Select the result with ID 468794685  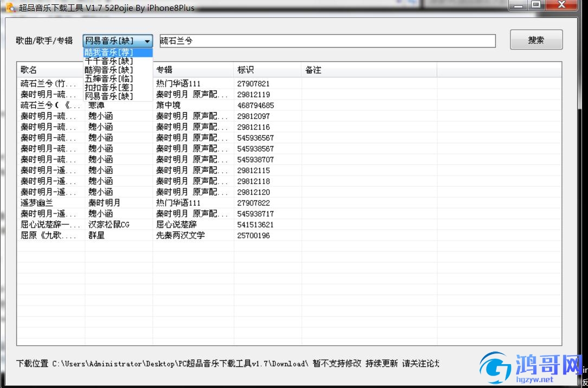click(x=289, y=105)
